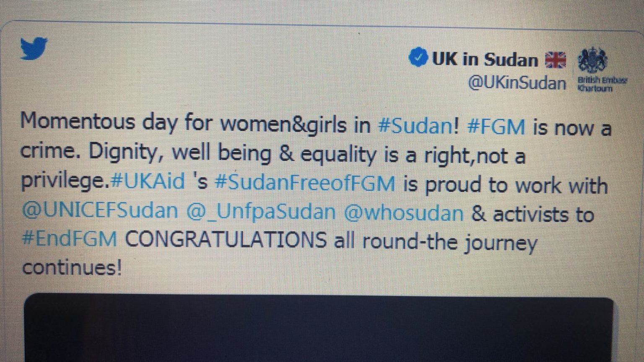The height and width of the screenshot is (362, 644).
Task: Click the word CONGRATULATIONS in the tweet
Action: (226, 240)
